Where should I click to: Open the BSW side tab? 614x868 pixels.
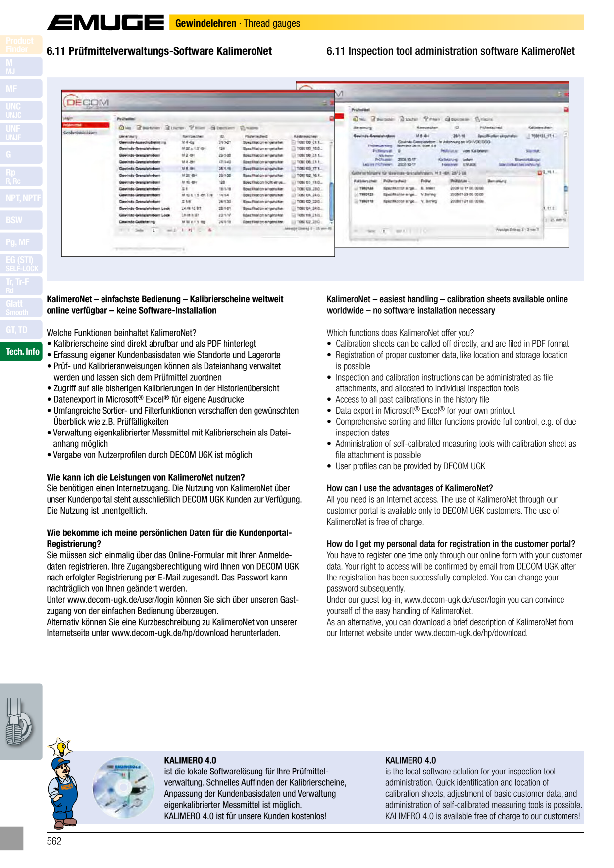coord(21,220)
